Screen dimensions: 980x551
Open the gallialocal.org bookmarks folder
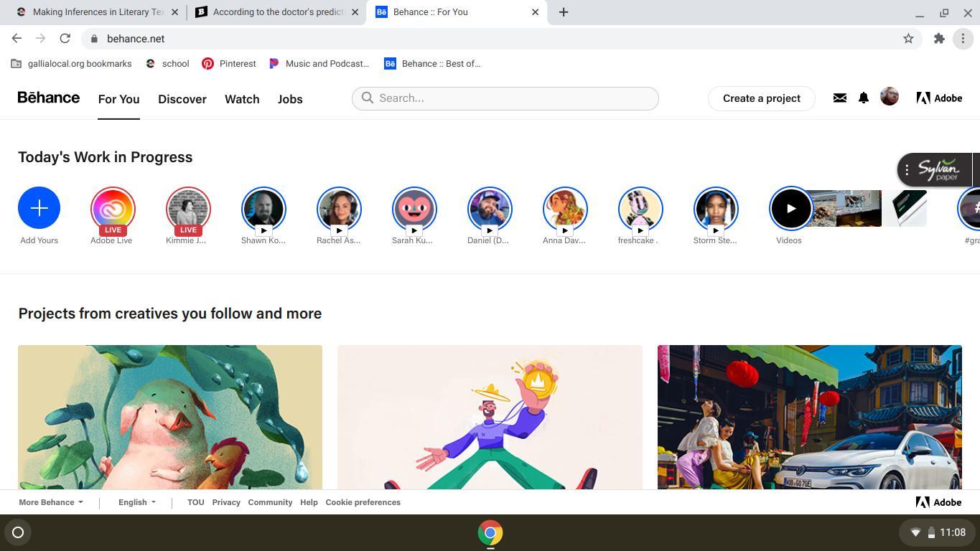(x=71, y=64)
